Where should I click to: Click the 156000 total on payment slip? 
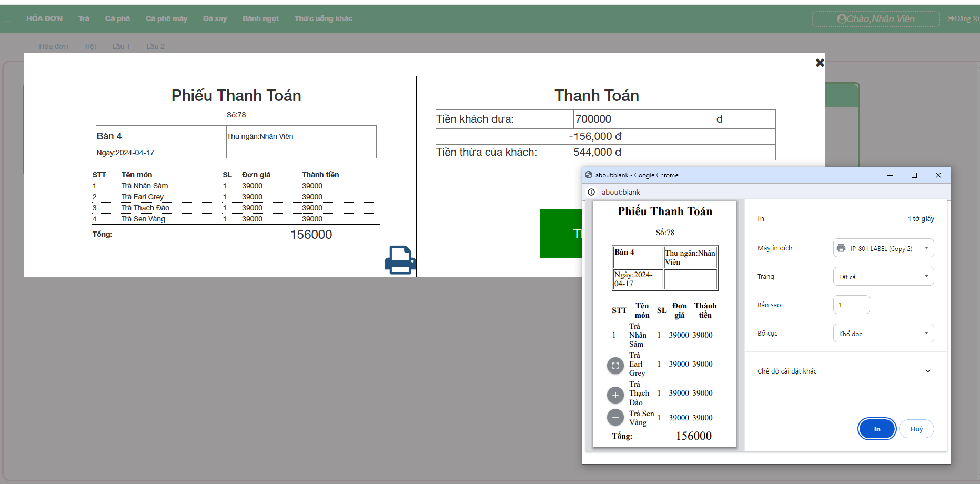(311, 235)
